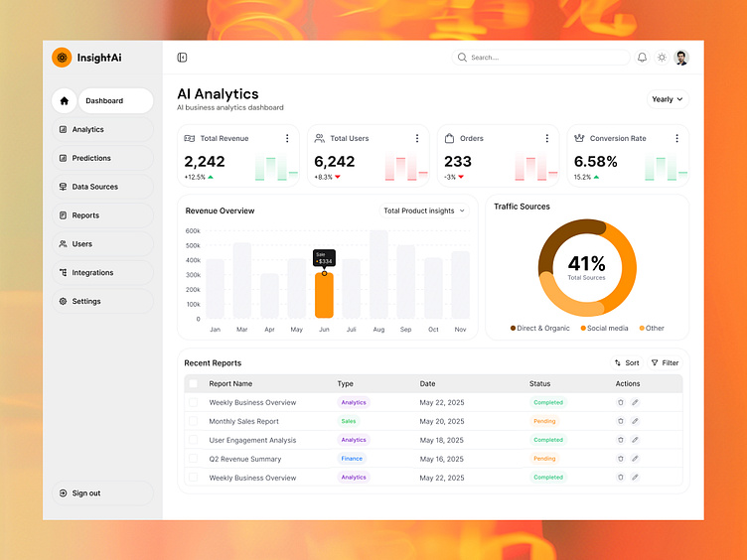
Task: Click the 41% Total Sources donut center
Action: click(x=587, y=268)
